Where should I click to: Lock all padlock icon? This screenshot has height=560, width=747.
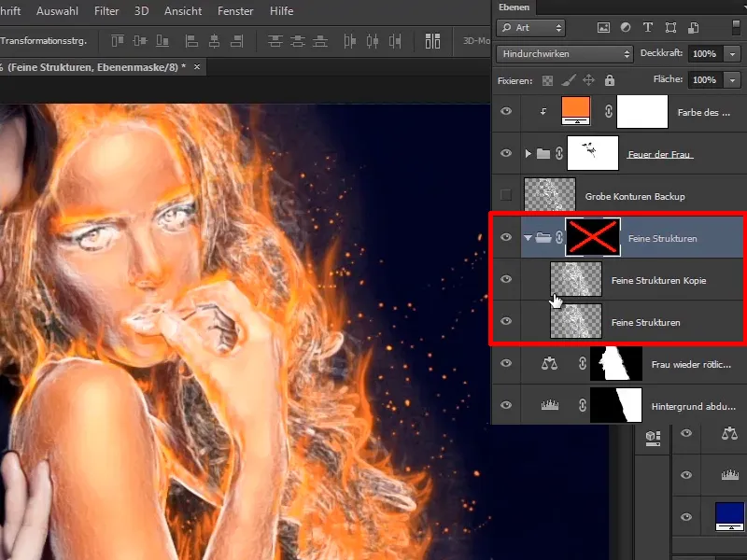click(x=610, y=80)
